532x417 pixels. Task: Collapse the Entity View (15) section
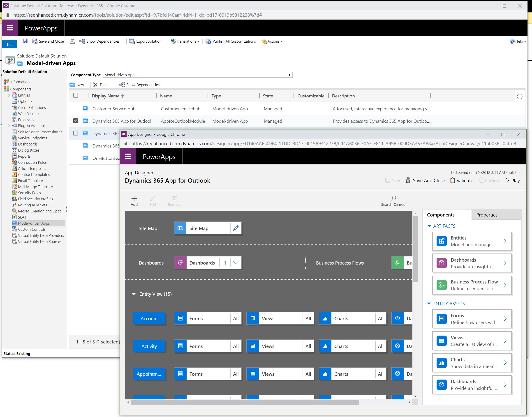tap(134, 294)
